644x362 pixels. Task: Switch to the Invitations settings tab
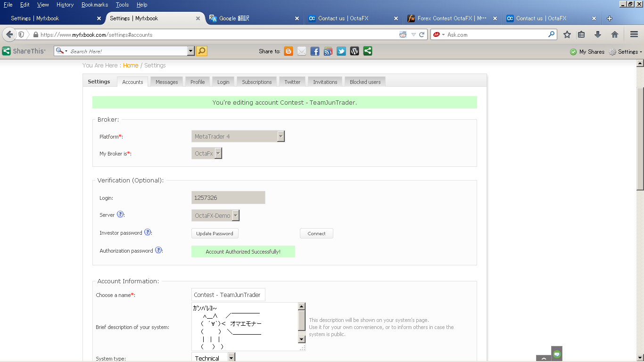(x=325, y=82)
